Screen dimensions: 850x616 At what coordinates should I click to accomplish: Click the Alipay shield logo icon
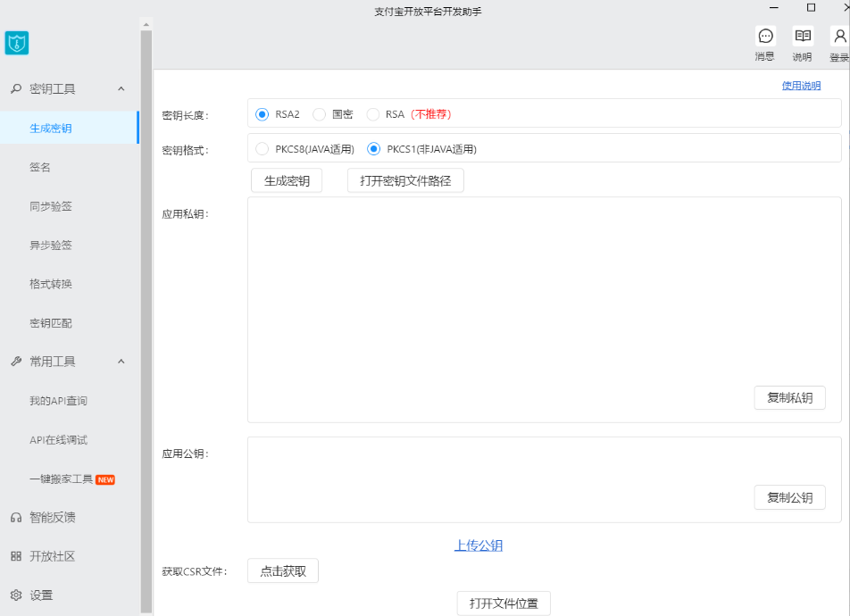[17, 43]
